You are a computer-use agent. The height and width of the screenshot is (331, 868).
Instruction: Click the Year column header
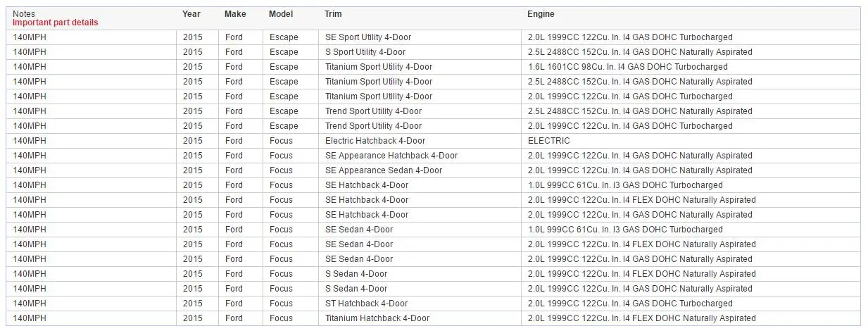(x=191, y=14)
